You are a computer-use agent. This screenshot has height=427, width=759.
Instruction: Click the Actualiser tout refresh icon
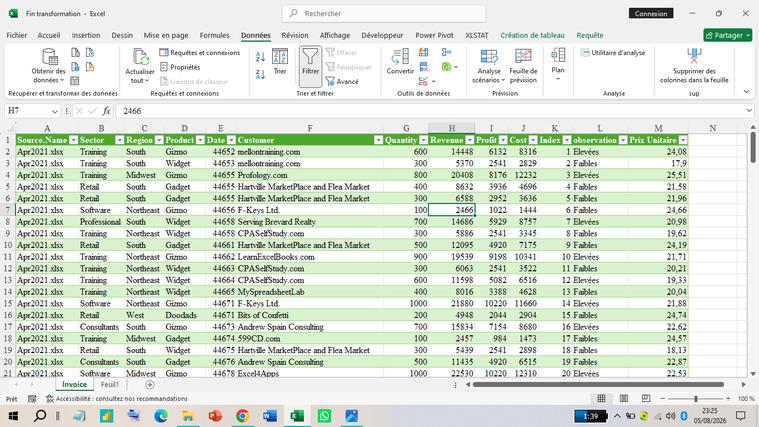[x=140, y=58]
